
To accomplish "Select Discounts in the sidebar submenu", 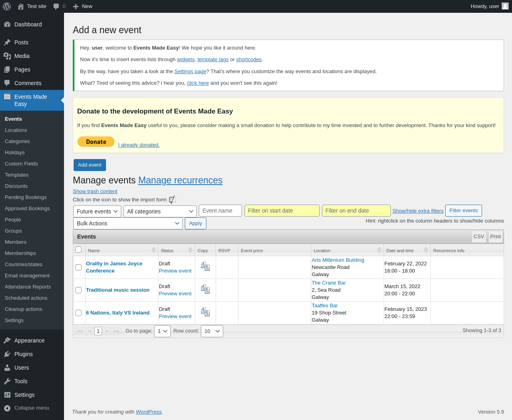I will coord(16,186).
